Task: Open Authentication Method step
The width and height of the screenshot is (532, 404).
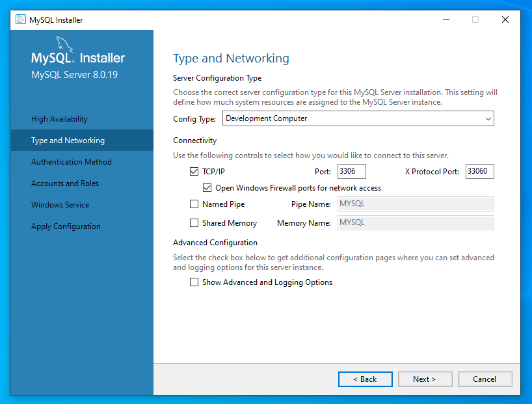Action: pyautogui.click(x=72, y=162)
